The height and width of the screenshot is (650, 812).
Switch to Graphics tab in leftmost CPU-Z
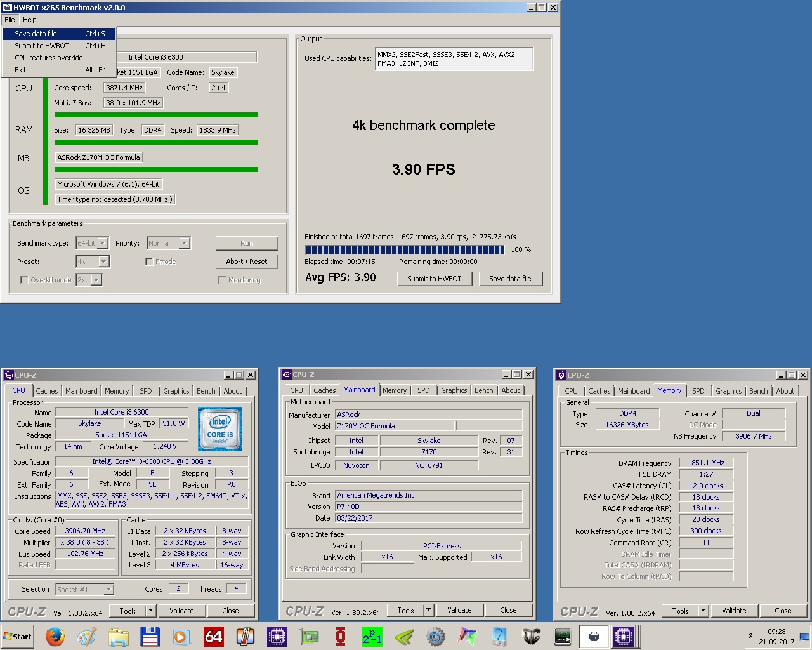click(176, 391)
